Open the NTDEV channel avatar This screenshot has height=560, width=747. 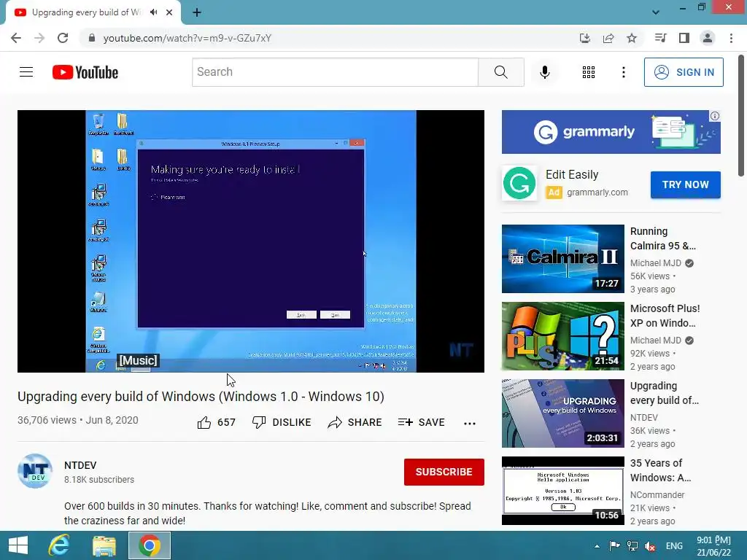[x=35, y=471]
